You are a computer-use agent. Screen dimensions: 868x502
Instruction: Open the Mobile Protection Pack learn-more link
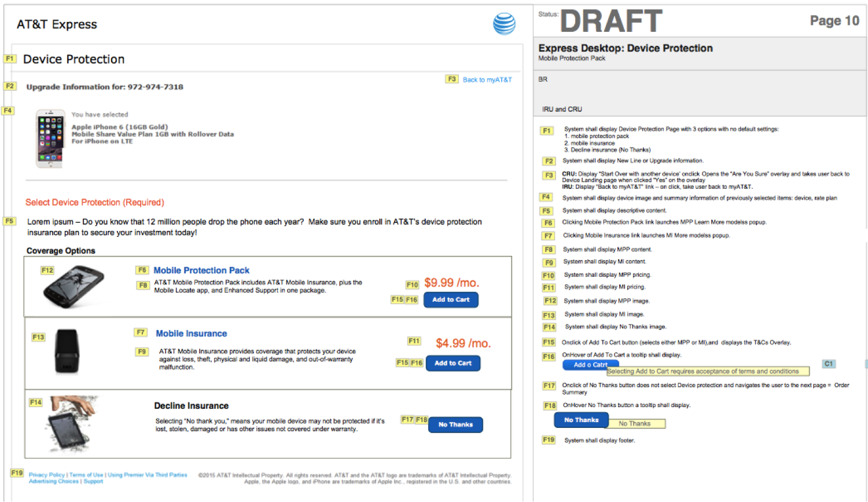201,270
